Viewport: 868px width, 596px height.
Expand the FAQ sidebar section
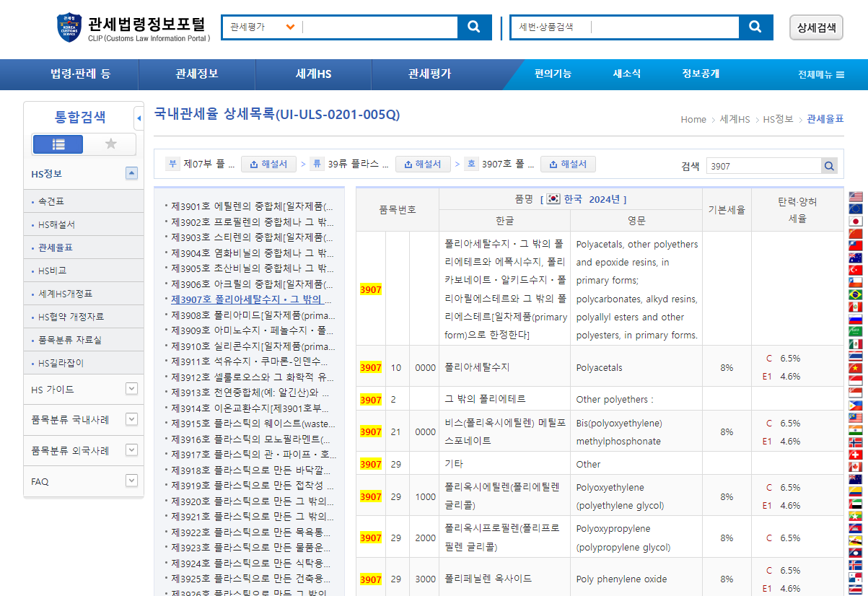pos(131,481)
